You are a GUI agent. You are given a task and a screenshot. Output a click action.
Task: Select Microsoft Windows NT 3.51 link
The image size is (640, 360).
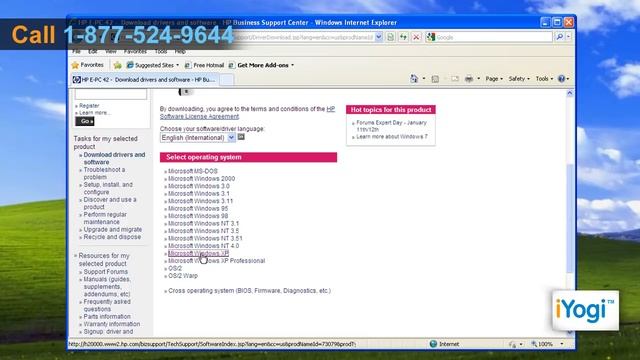click(205, 238)
